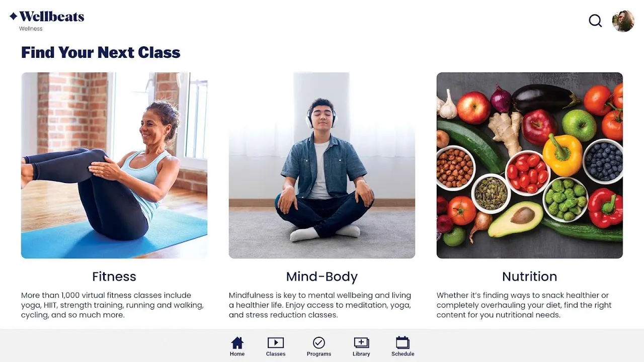Open the Fitness category title
644x362 pixels.
(114, 277)
